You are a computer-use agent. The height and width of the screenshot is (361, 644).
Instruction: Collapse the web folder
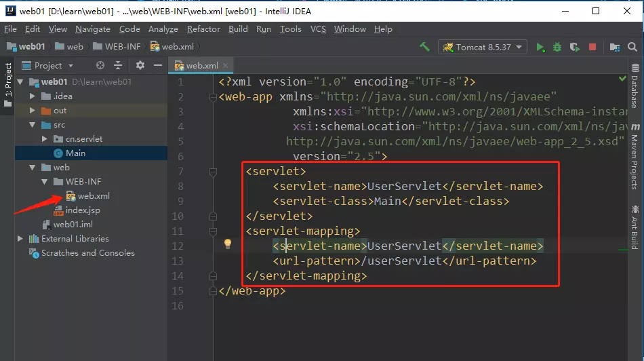click(x=33, y=168)
